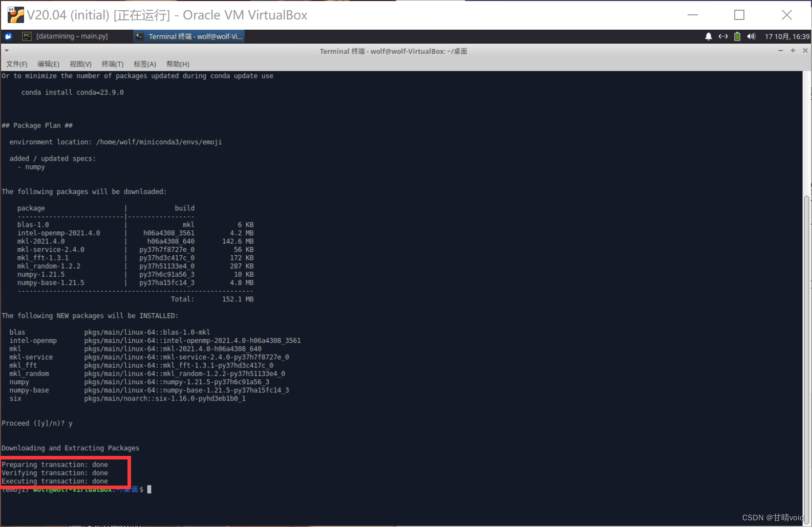The width and height of the screenshot is (812, 527).
Task: Click the 'conda install conda=23.9.0' line
Action: [x=73, y=92]
